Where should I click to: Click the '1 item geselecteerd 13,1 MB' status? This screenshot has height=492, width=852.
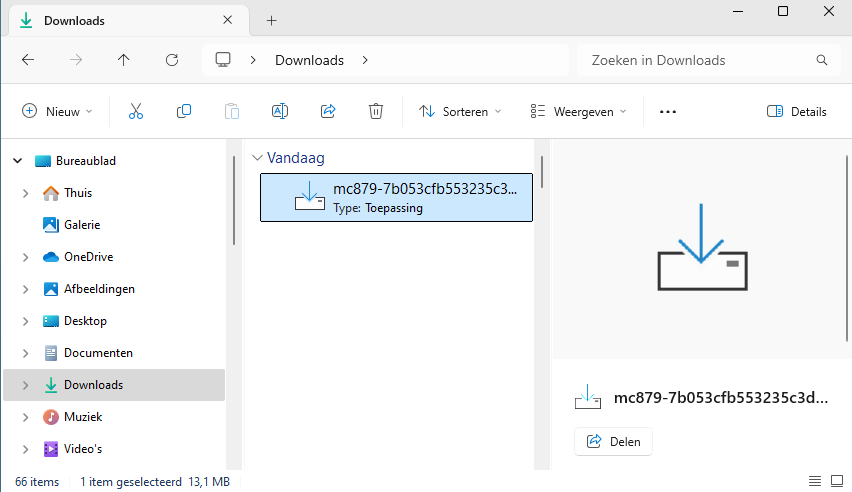[x=155, y=482]
